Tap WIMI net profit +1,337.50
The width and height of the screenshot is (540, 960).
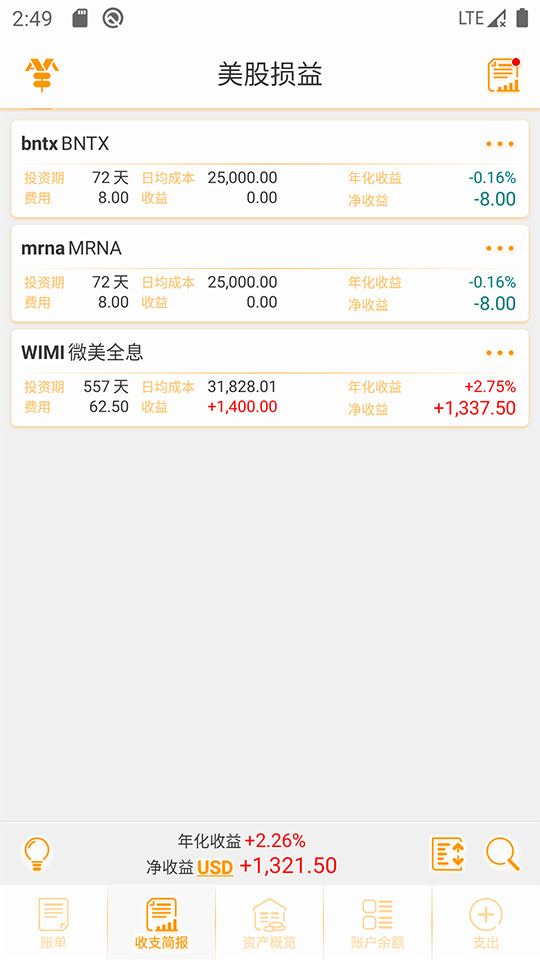click(474, 408)
